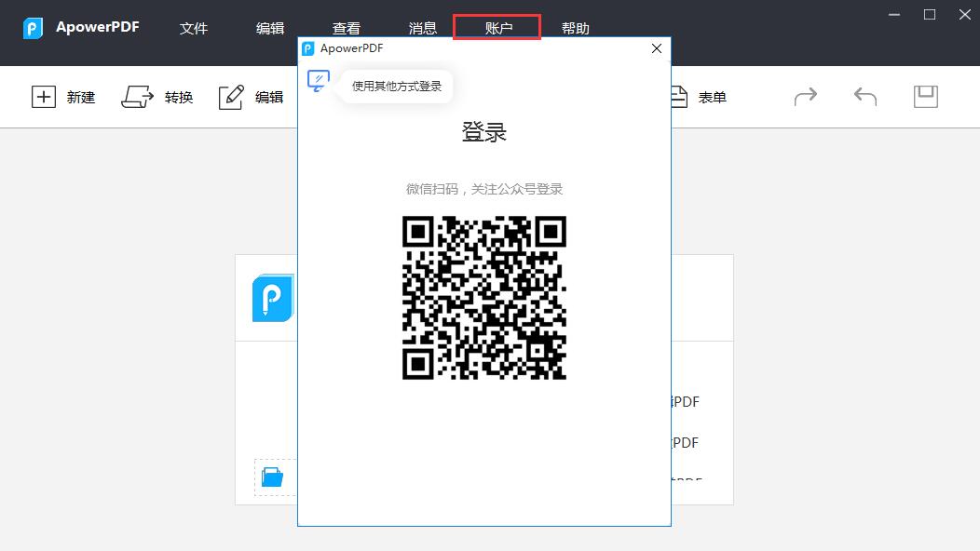Click the 登录 heading

pos(484,132)
